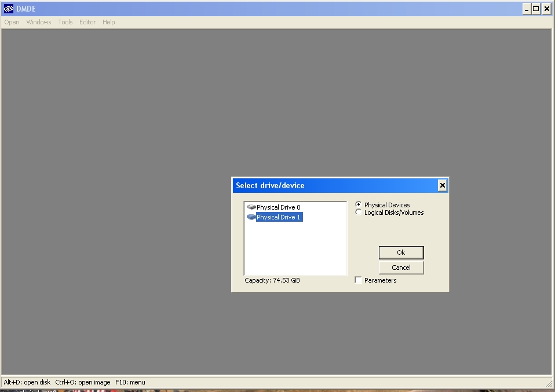Open the Help menu
This screenshot has width=555, height=392.
(109, 22)
